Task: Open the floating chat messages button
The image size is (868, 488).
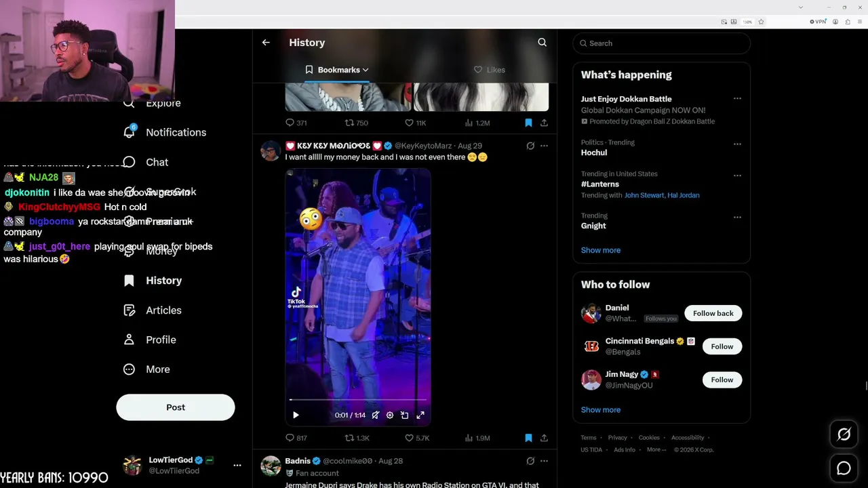Action: [x=844, y=468]
